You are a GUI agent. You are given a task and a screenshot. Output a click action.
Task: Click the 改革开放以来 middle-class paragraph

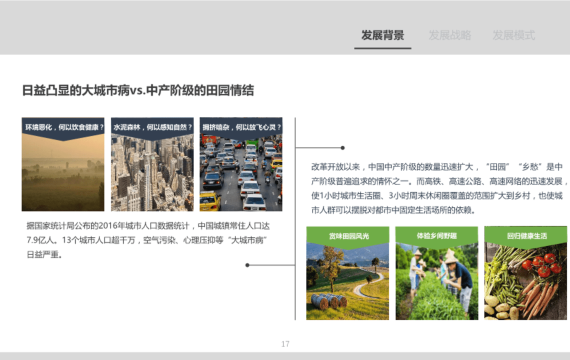pos(439,188)
